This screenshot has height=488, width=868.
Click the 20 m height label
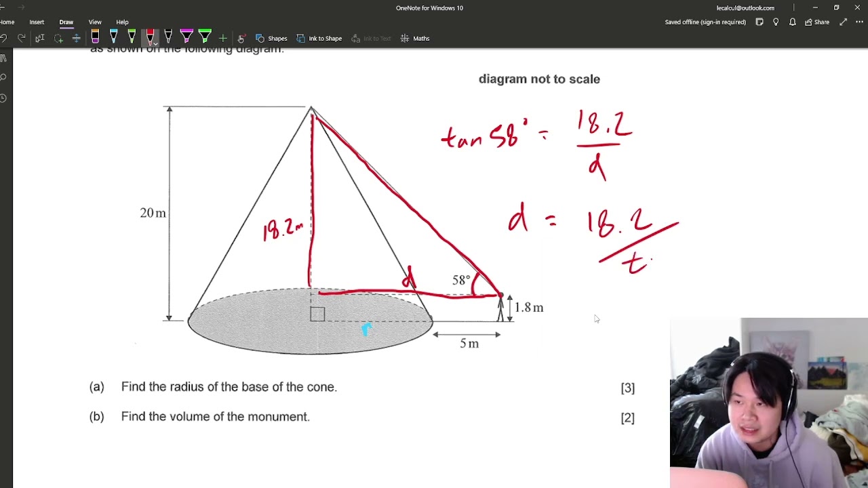[x=153, y=213]
